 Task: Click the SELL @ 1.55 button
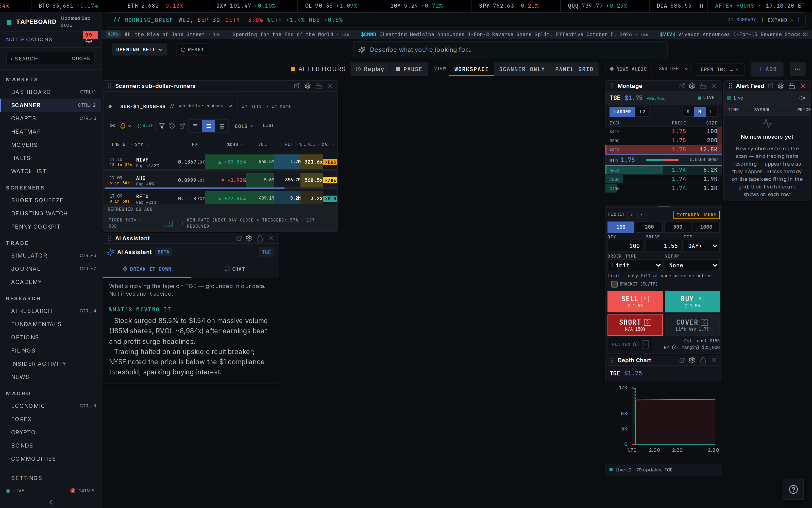635,302
